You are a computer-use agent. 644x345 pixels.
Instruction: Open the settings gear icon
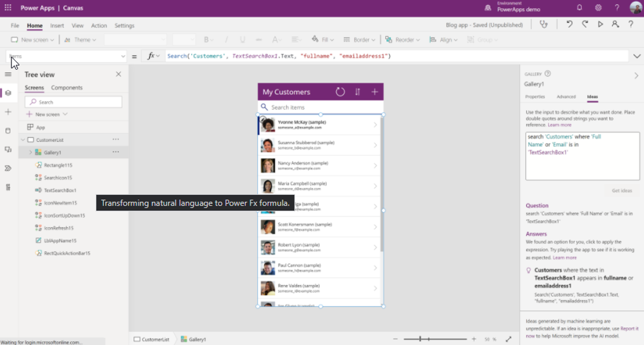click(x=598, y=8)
